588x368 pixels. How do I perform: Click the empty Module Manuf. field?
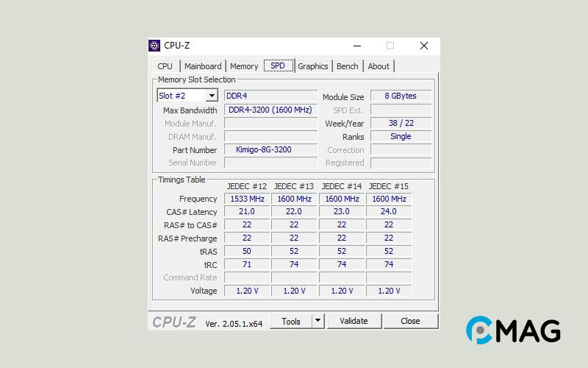(x=270, y=123)
